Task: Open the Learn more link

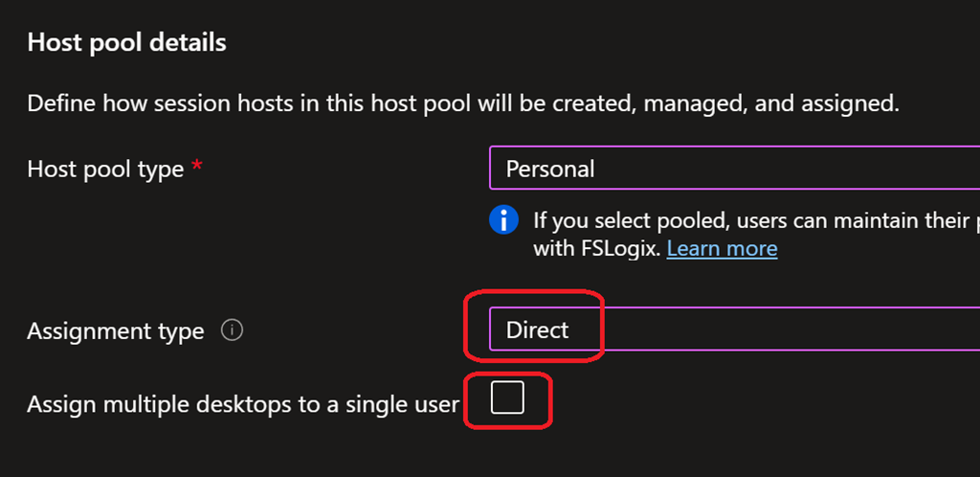Action: [722, 249]
